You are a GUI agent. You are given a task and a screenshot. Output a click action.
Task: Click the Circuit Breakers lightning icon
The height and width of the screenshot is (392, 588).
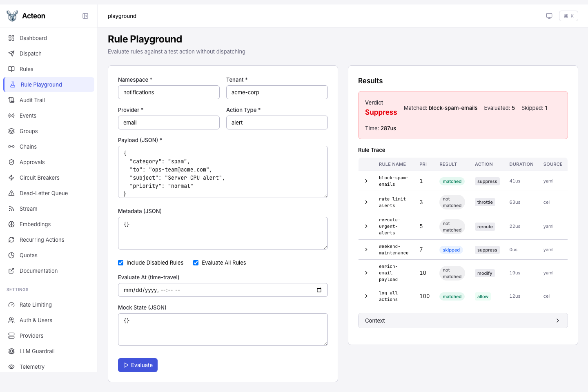point(11,178)
